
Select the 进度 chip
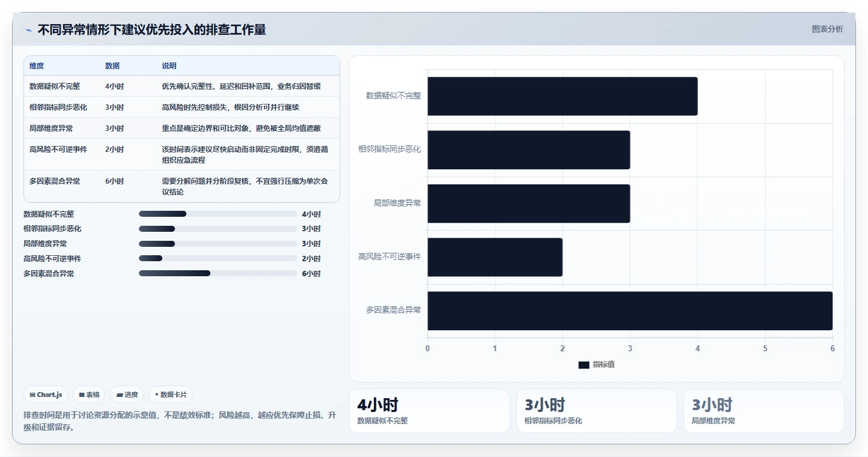(x=127, y=395)
